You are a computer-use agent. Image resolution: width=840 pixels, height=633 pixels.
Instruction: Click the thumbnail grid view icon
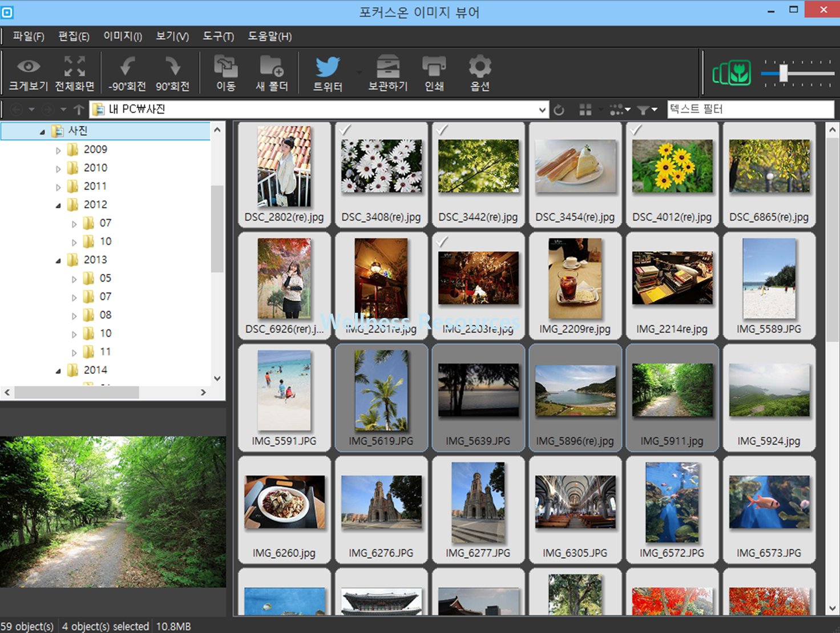coord(585,110)
